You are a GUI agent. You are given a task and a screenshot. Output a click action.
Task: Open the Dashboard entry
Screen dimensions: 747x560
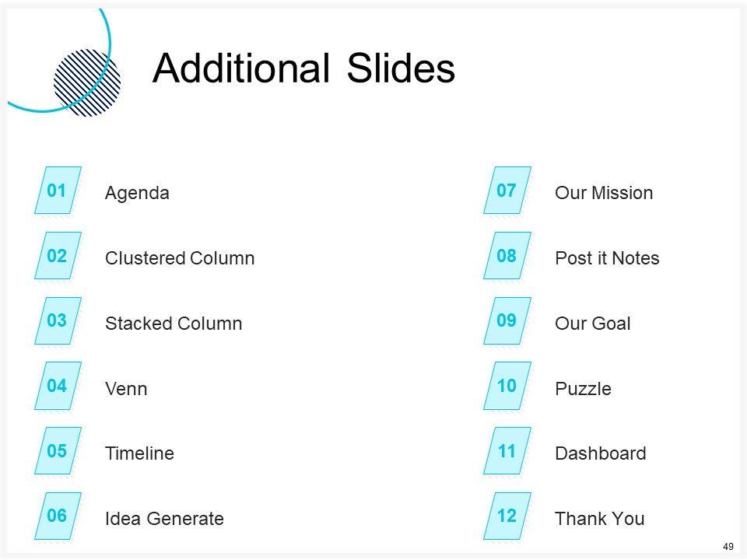pyautogui.click(x=600, y=453)
